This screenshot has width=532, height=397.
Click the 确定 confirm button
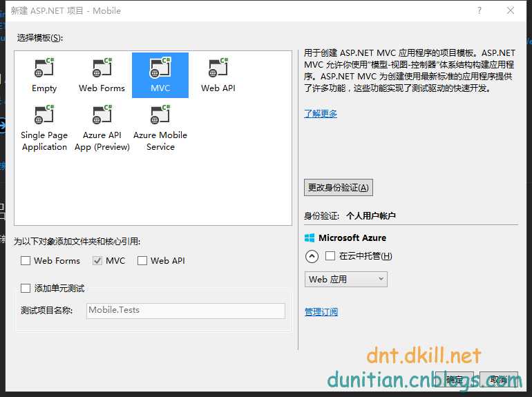click(455, 379)
